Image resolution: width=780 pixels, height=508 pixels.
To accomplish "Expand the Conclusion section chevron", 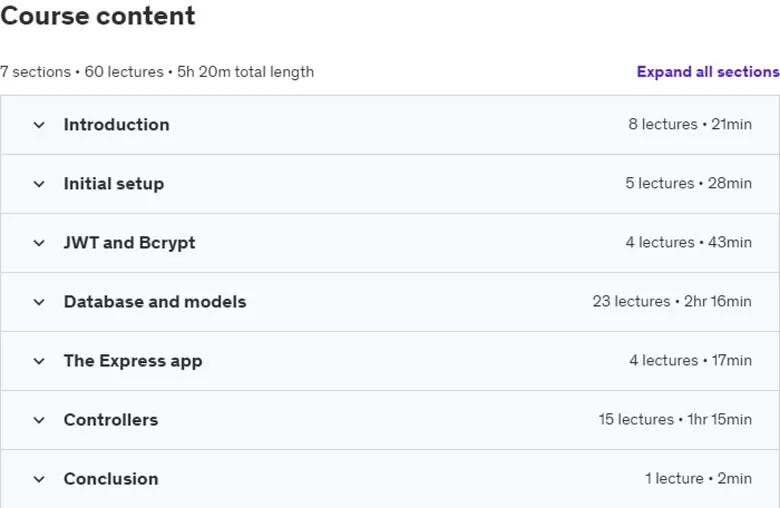I will (39, 480).
